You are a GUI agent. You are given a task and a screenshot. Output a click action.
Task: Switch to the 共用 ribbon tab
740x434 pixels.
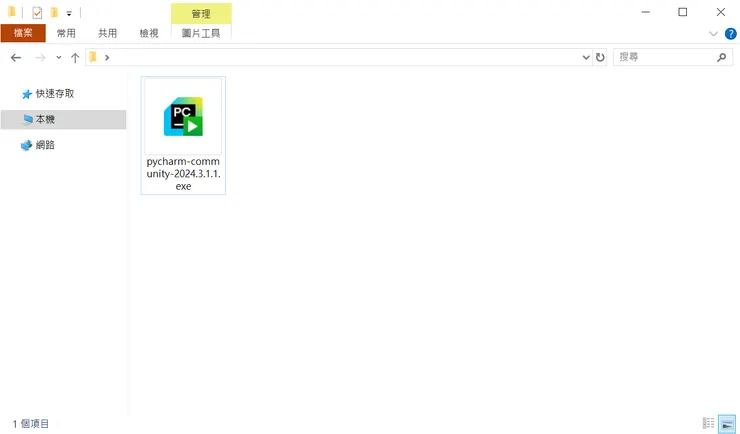click(108, 33)
